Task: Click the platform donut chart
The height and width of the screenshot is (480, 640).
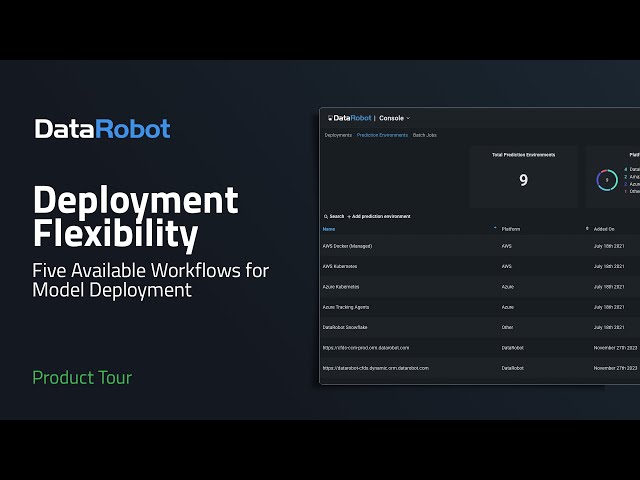Action: (606, 180)
